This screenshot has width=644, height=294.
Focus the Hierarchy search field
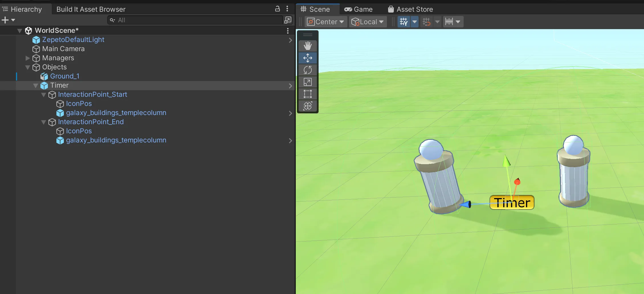click(x=195, y=20)
